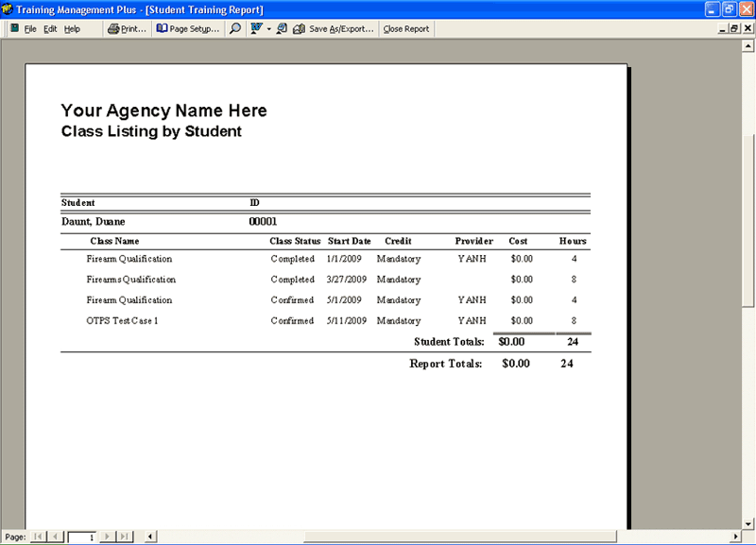The width and height of the screenshot is (756, 545).
Task: Open the Edit menu
Action: pyautogui.click(x=49, y=28)
